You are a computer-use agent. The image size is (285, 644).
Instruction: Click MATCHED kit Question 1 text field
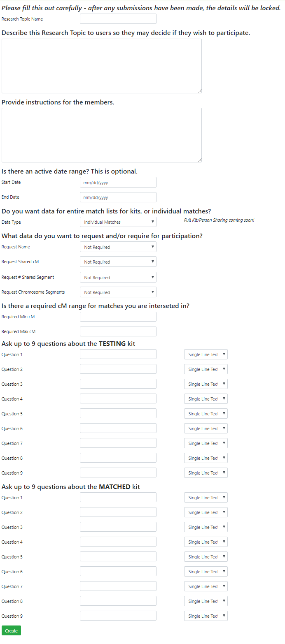[118, 498]
